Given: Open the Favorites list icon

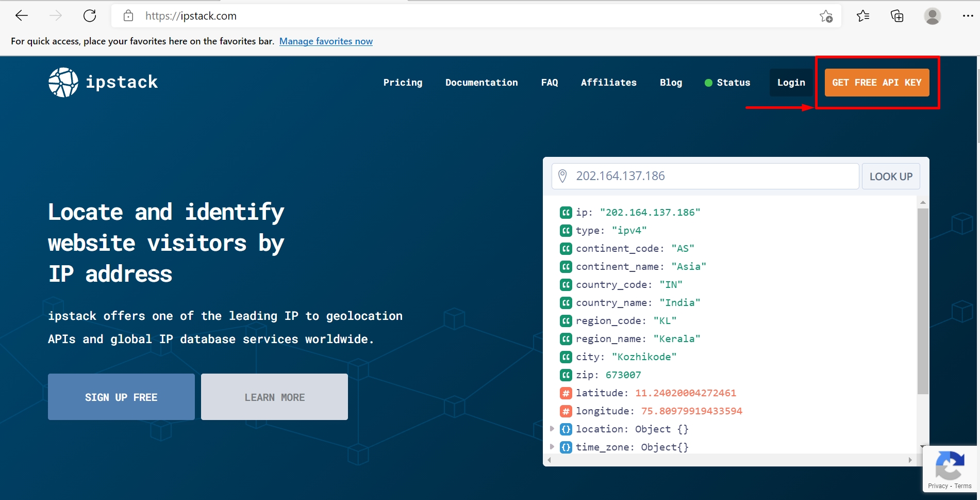Looking at the screenshot, I should pyautogui.click(x=863, y=16).
